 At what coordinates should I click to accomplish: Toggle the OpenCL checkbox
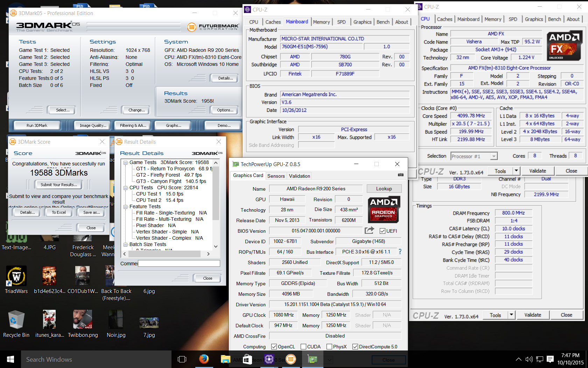pyautogui.click(x=274, y=347)
